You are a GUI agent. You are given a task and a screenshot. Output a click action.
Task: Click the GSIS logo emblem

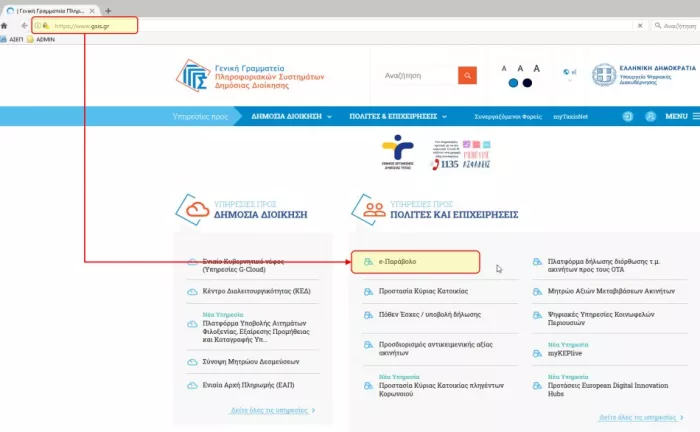pos(193,76)
